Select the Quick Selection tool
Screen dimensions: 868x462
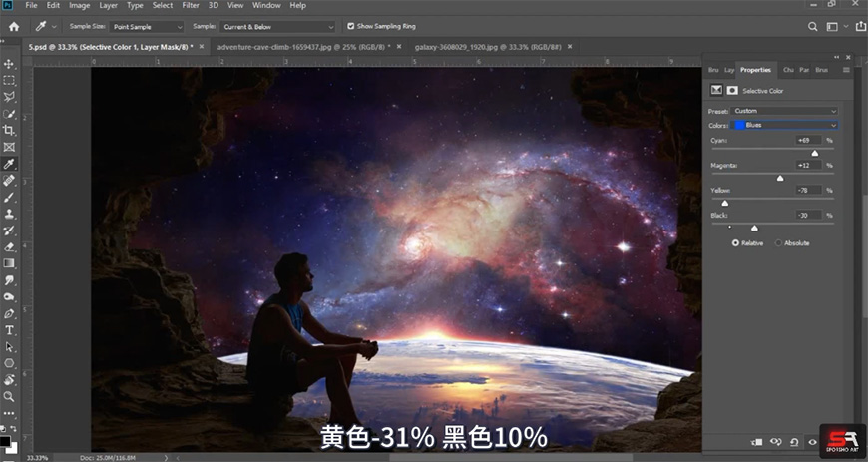[9, 114]
